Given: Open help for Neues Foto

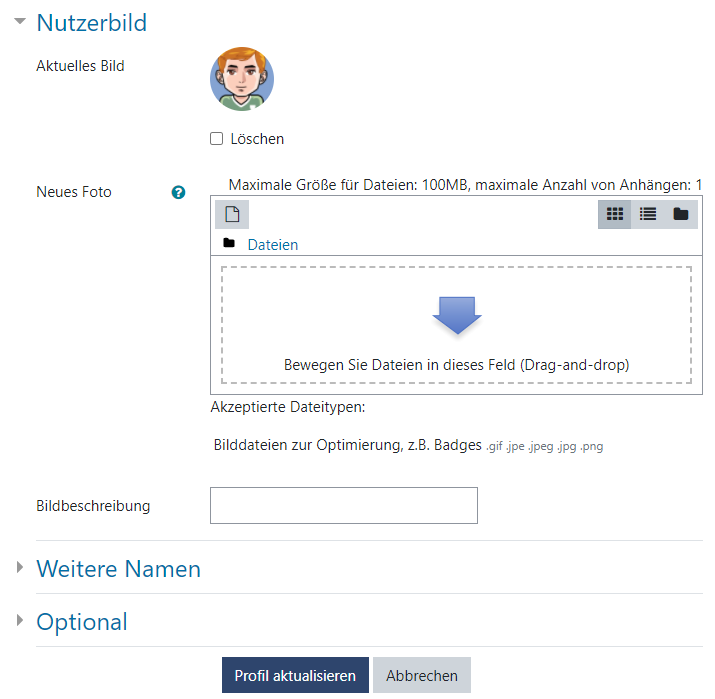Looking at the screenshot, I should click(178, 192).
